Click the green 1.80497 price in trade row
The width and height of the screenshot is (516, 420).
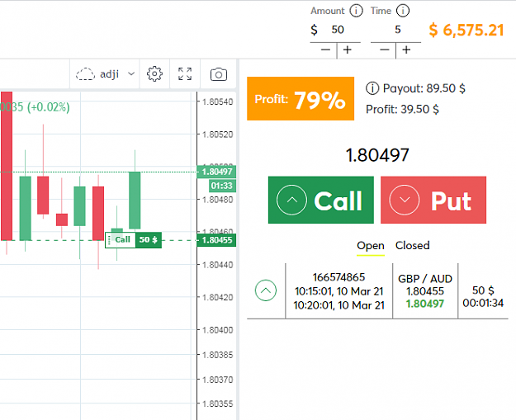click(425, 304)
